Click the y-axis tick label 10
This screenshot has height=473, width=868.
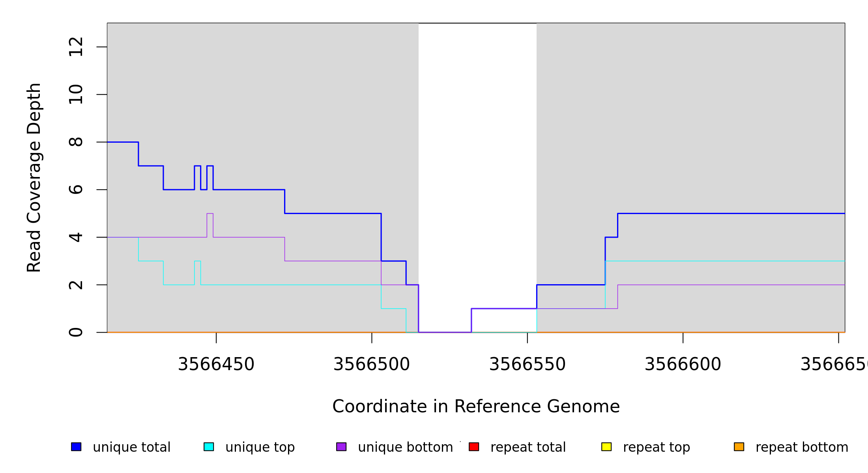pos(76,95)
